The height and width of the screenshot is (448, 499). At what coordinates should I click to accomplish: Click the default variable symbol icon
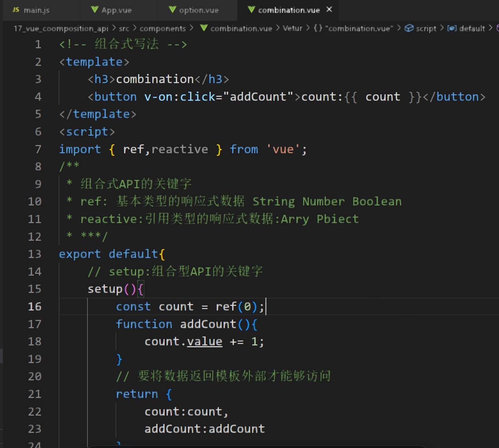pyautogui.click(x=452, y=28)
